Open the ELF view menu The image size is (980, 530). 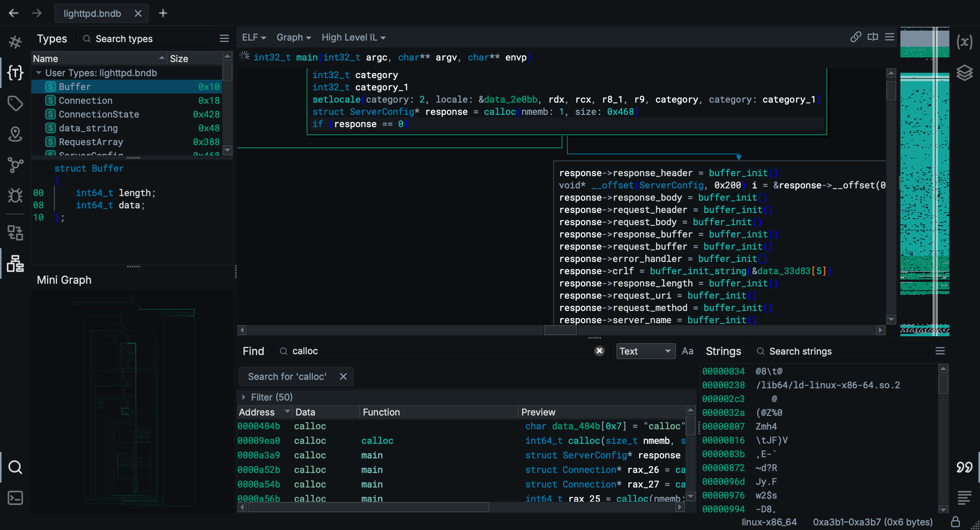(254, 38)
